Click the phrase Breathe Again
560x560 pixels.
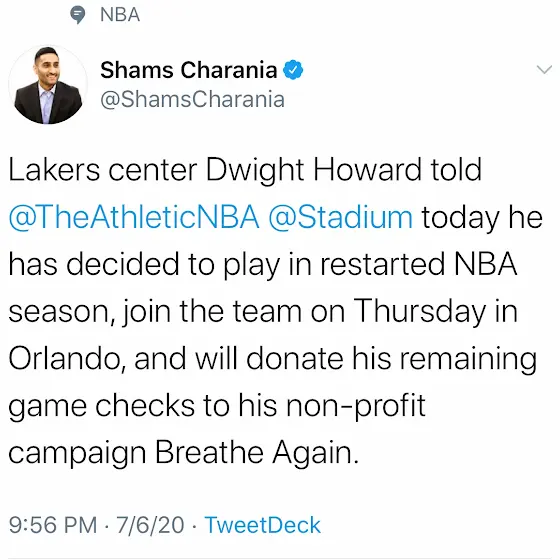point(257,452)
